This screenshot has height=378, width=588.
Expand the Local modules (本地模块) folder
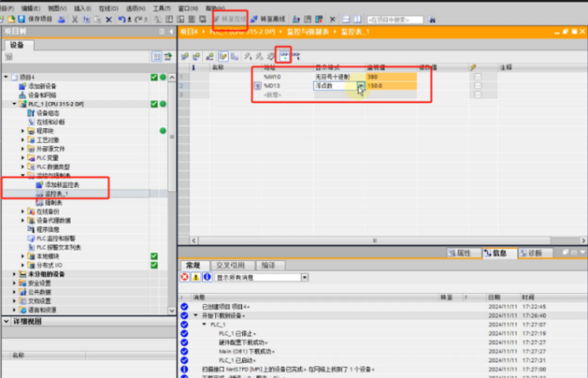click(22, 257)
